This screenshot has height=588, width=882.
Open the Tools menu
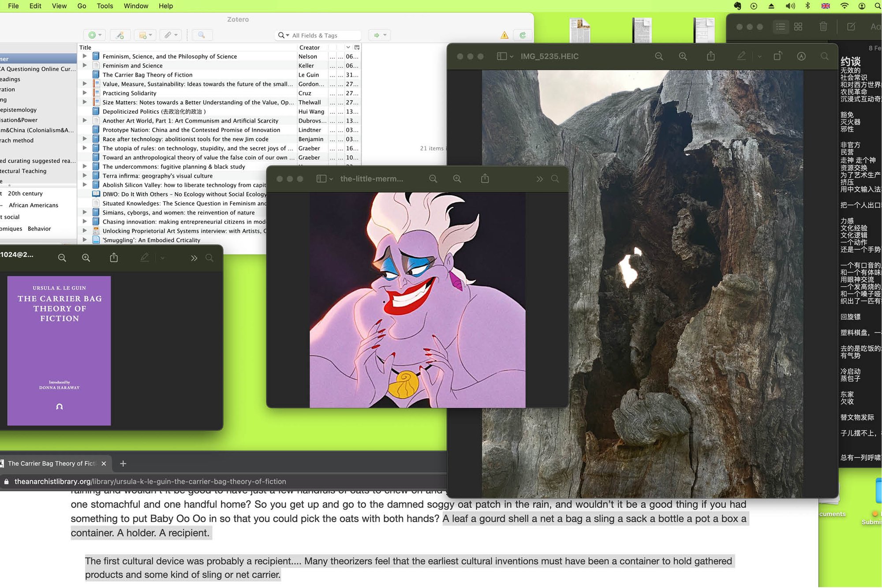tap(105, 6)
